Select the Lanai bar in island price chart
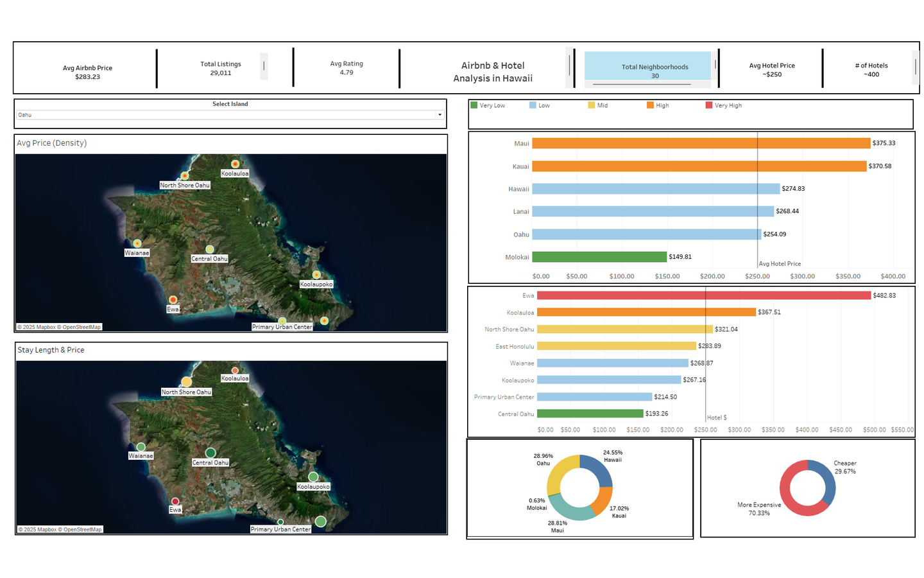This screenshot has width=924, height=578. (x=653, y=211)
